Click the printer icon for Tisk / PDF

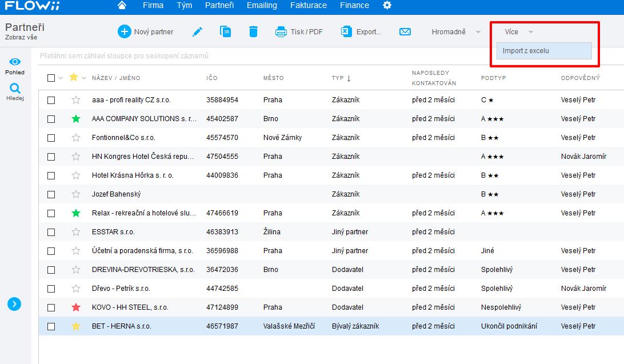point(281,32)
